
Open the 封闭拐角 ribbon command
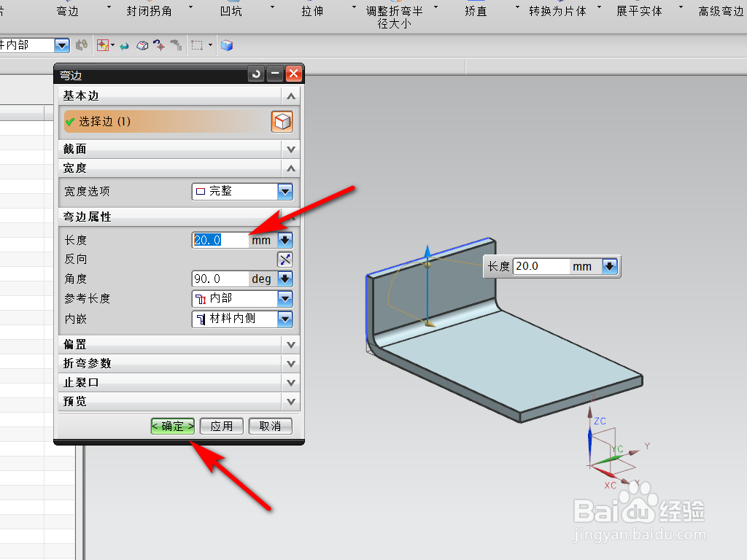tap(149, 12)
